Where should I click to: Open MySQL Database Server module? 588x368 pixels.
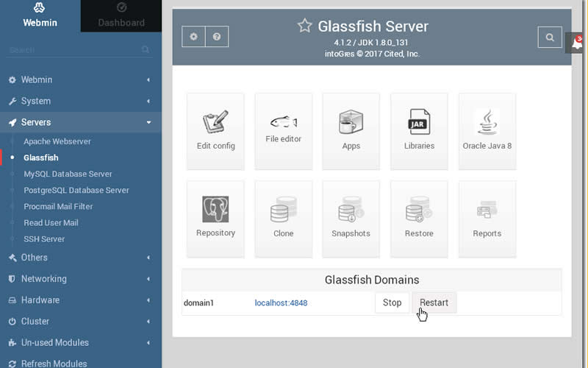68,174
